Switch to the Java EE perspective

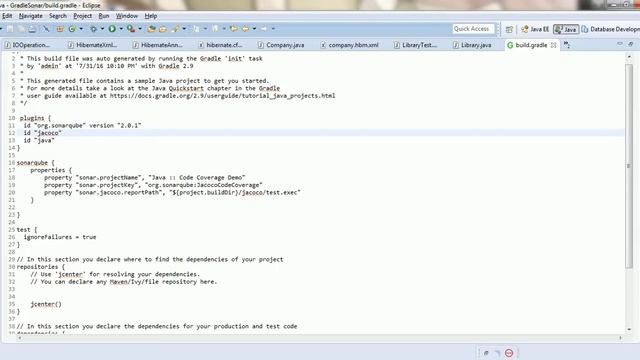pyautogui.click(x=535, y=29)
